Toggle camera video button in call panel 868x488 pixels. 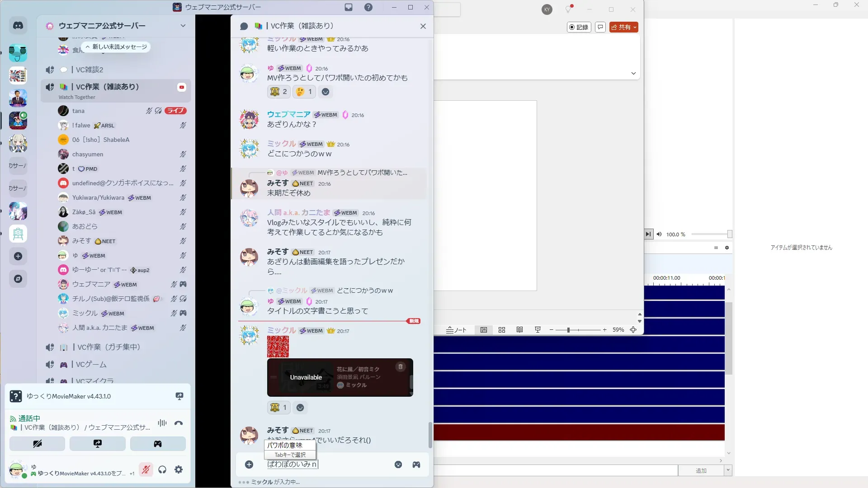pyautogui.click(x=37, y=444)
